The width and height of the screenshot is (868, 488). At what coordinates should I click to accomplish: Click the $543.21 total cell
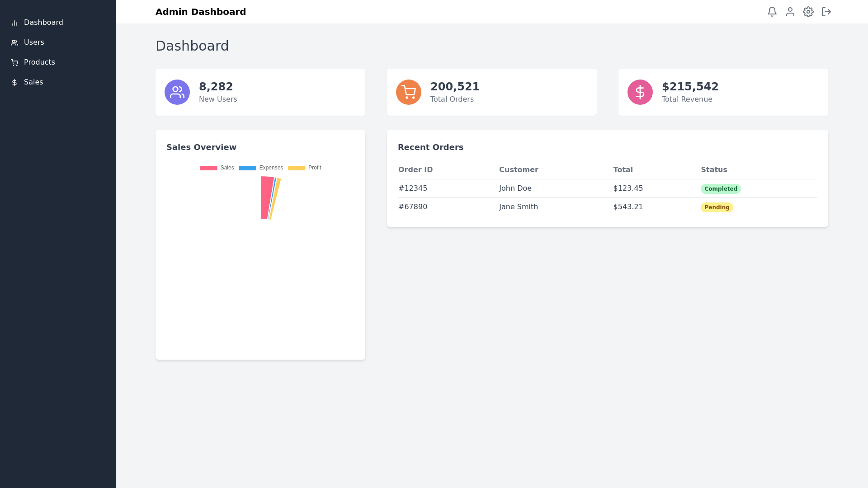(628, 207)
